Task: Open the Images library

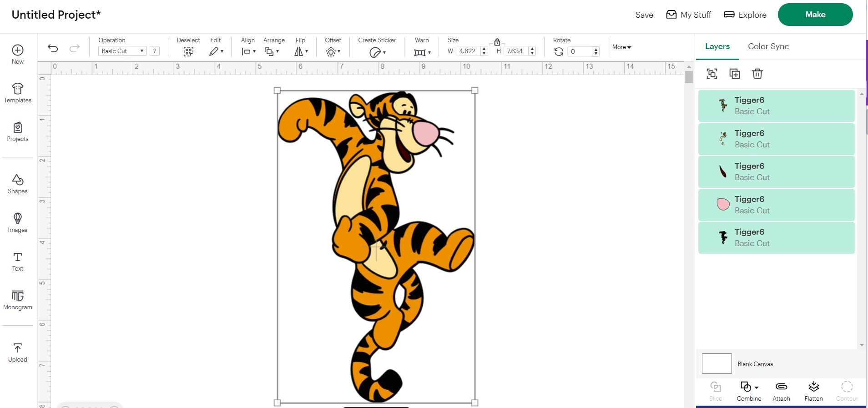Action: (x=17, y=222)
